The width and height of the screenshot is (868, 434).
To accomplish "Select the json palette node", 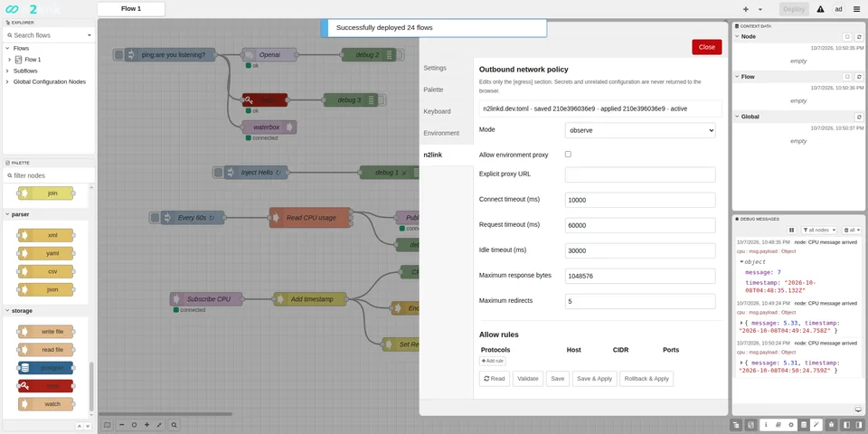I will [46, 289].
